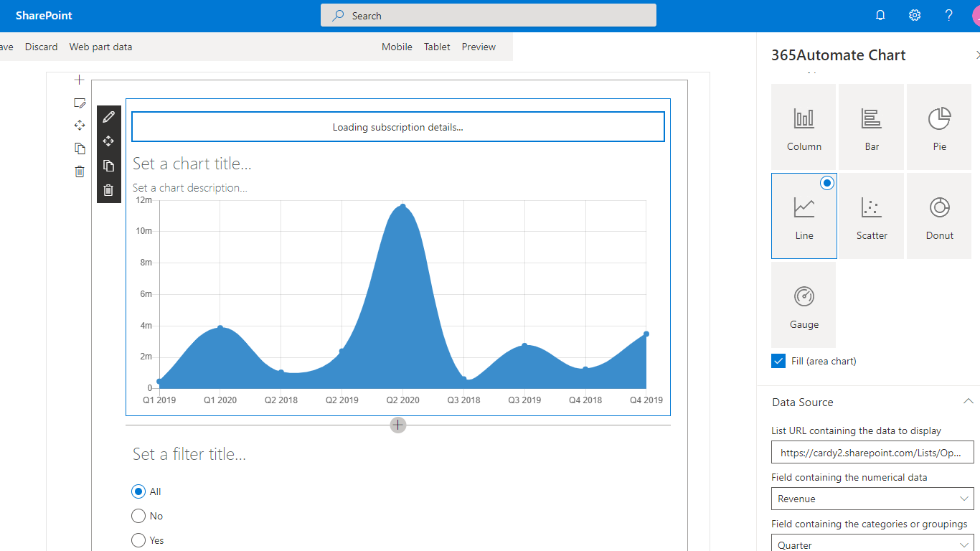Click Discard in the command bar
Screen dimensions: 980x551
41,47
